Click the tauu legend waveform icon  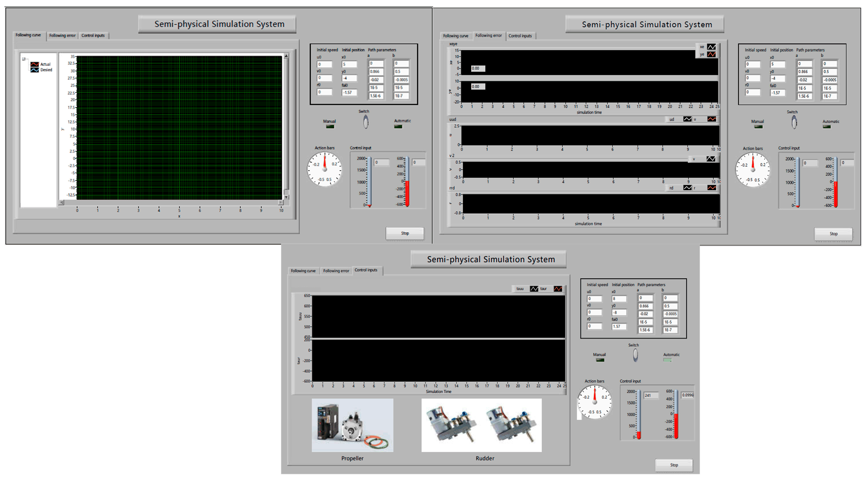[x=534, y=289]
